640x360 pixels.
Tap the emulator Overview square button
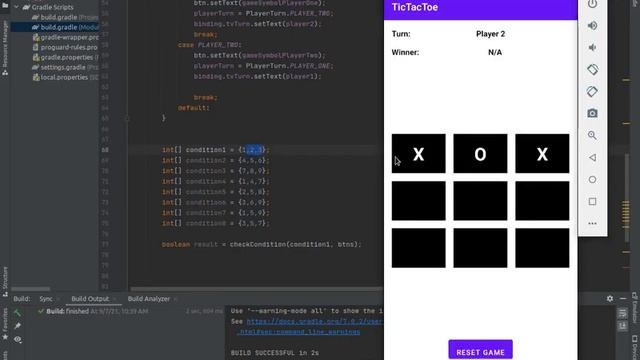tap(592, 202)
